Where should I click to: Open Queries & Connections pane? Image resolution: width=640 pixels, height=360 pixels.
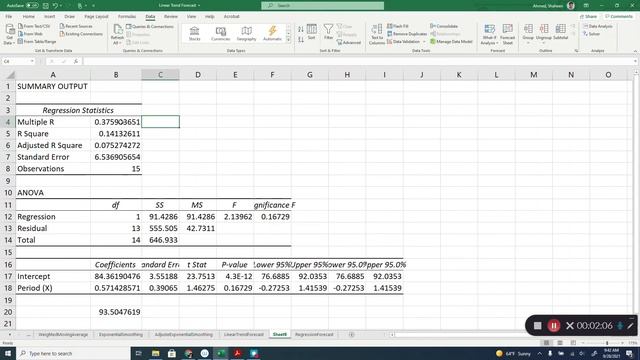tap(149, 27)
